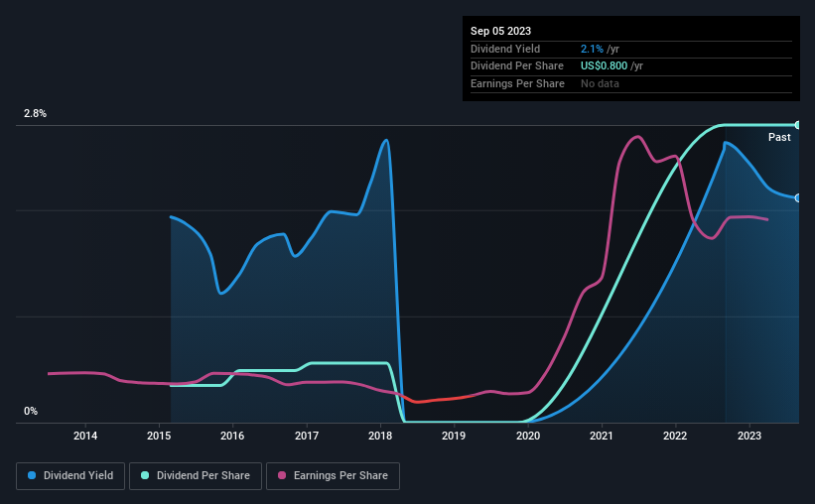Click the blue Dividend Yield legend dot
Viewport: 815px width, 504px height.
click(x=32, y=475)
